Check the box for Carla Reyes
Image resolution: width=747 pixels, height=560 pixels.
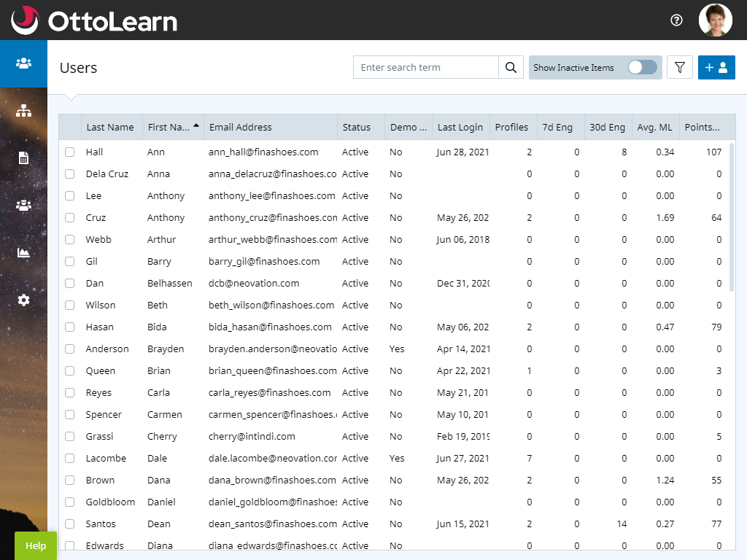pyautogui.click(x=69, y=393)
